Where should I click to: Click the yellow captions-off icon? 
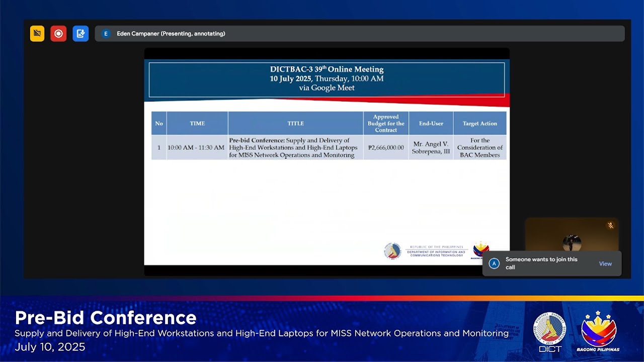[37, 34]
